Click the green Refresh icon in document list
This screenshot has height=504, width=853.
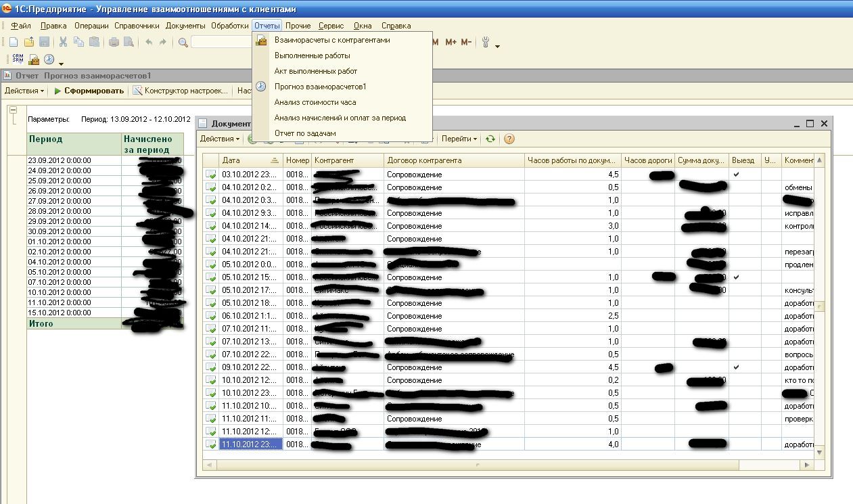(x=490, y=139)
